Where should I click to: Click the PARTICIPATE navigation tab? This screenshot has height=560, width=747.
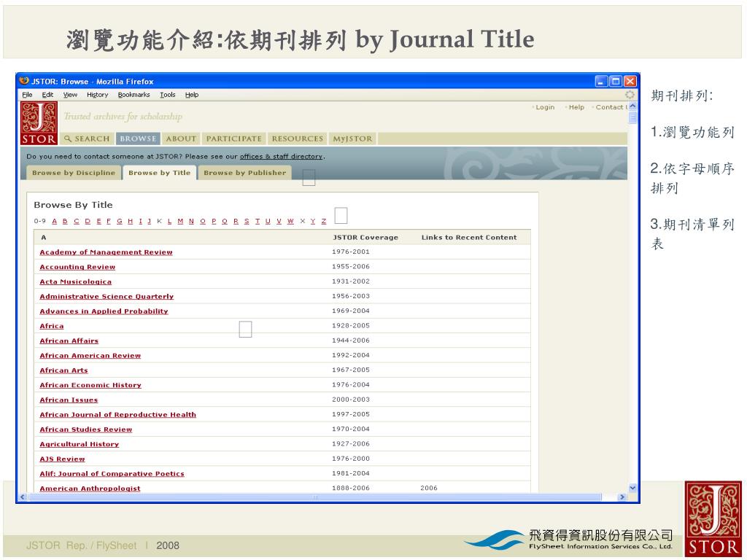point(234,139)
